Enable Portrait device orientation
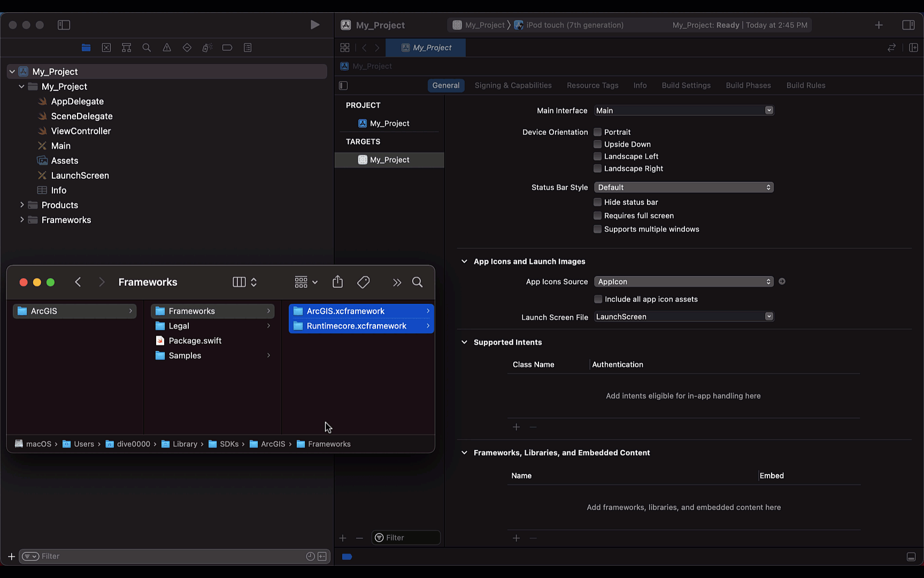Viewport: 924px width, 578px height. point(597,132)
